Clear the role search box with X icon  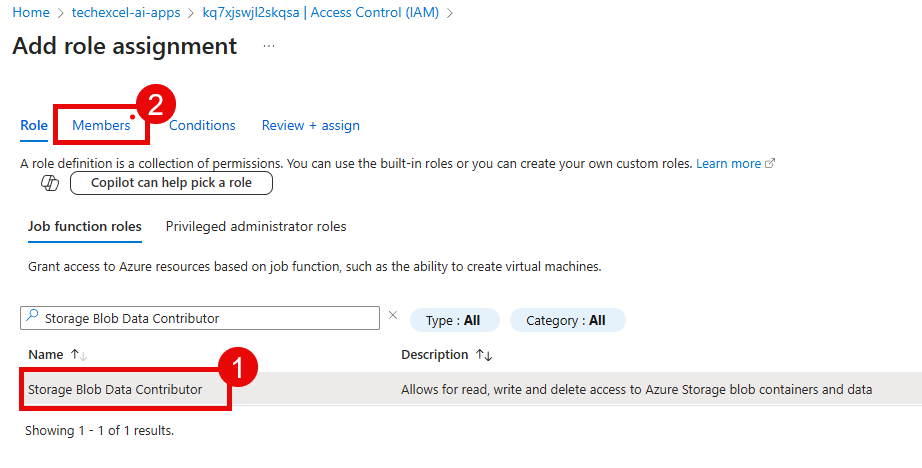393,316
